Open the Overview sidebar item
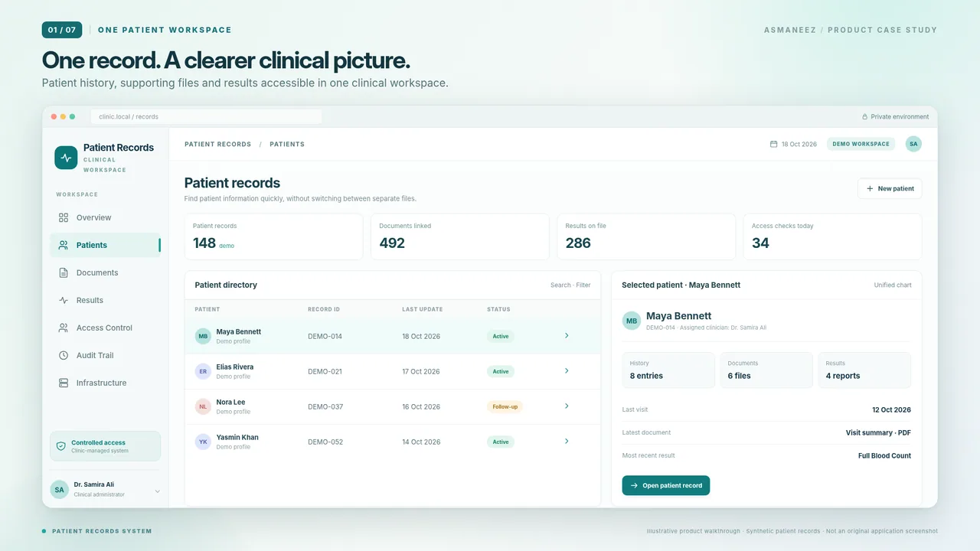The height and width of the screenshot is (551, 980). pyautogui.click(x=106, y=217)
